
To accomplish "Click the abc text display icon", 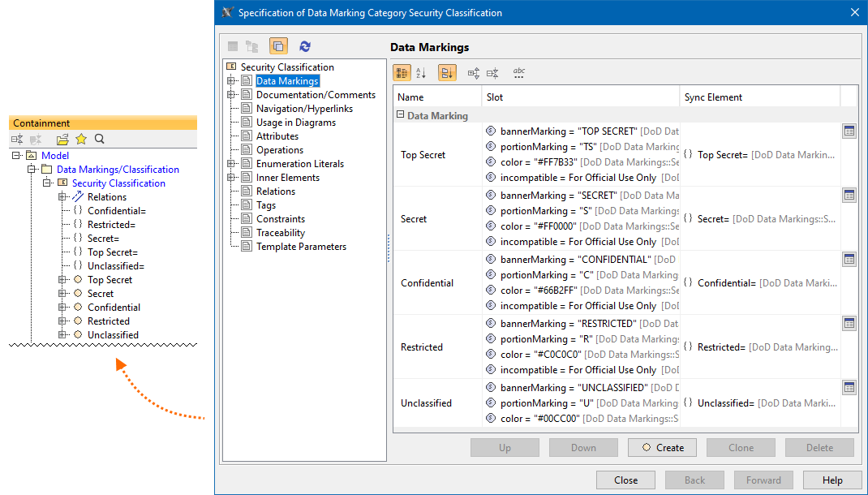I will click(519, 73).
